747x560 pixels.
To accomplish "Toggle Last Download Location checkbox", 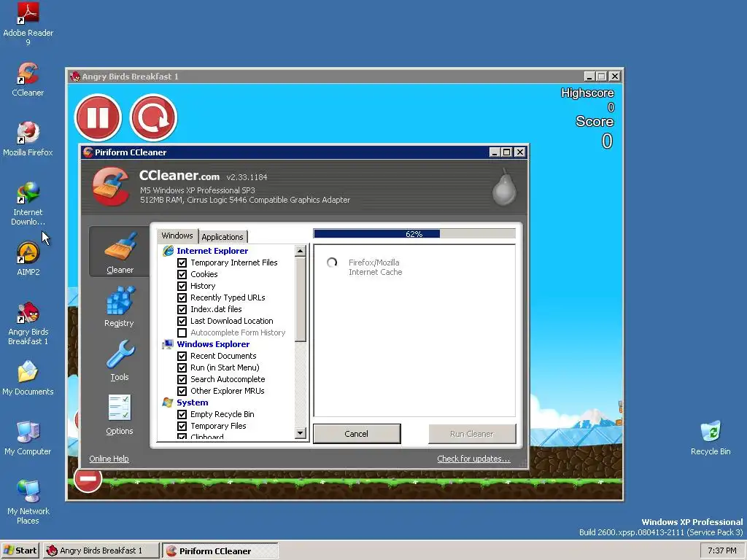I will [182, 321].
